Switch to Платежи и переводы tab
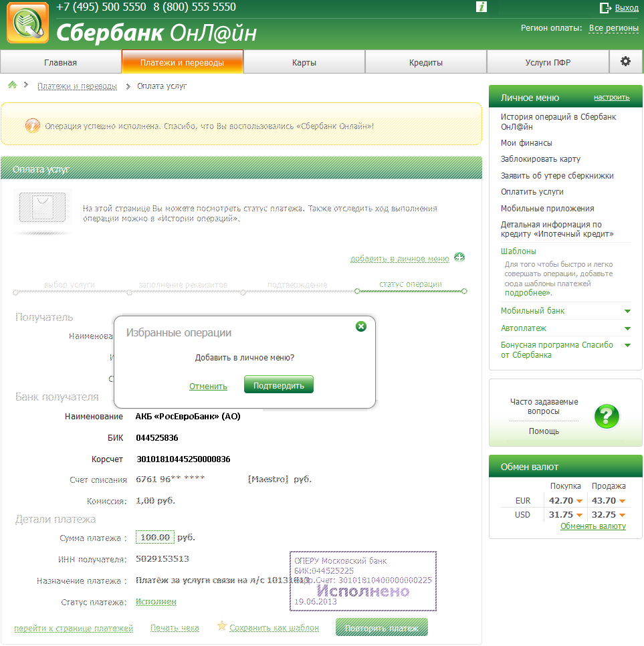The width and height of the screenshot is (644, 646). (182, 62)
